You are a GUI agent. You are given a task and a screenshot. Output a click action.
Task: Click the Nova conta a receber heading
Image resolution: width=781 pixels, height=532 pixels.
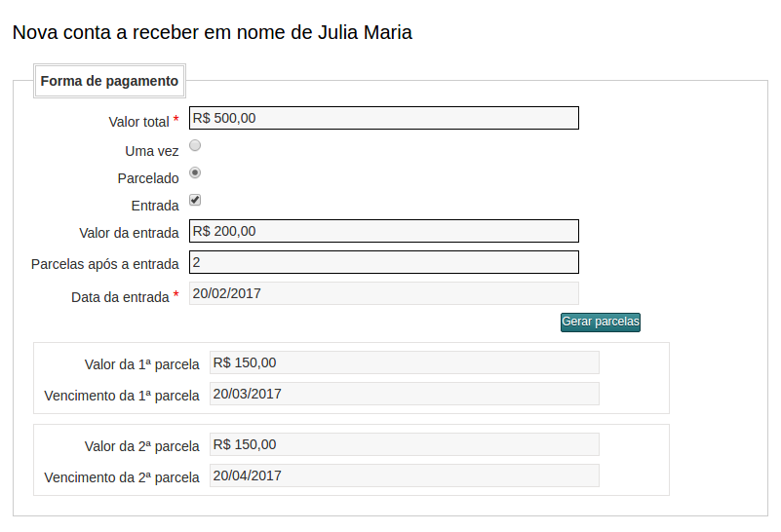(x=212, y=32)
